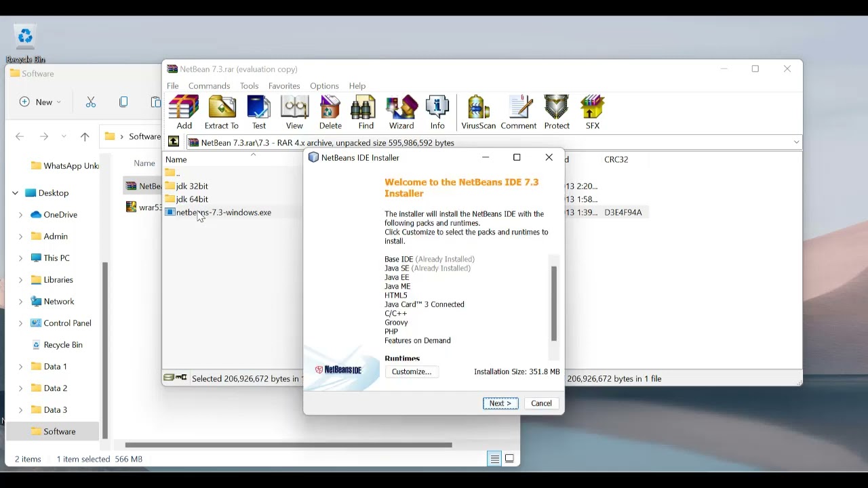Image resolution: width=868 pixels, height=488 pixels.
Task: Open the Recycle Bin desktop icon
Action: 25,43
